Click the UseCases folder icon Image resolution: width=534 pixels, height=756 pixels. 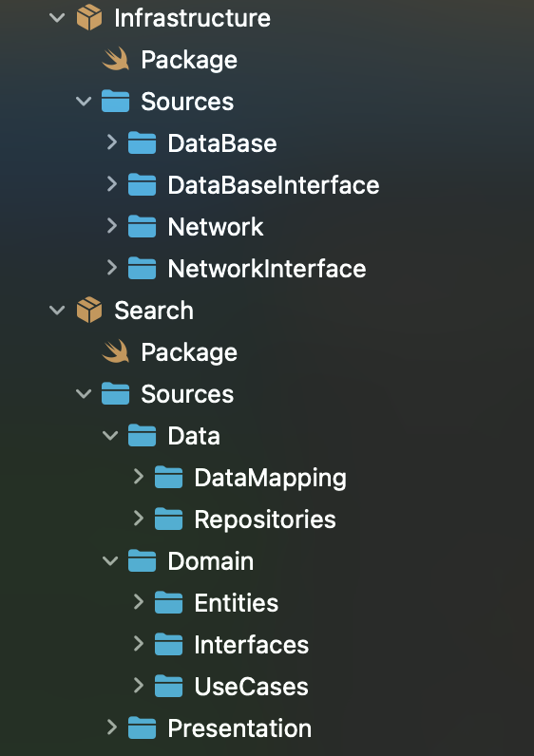coord(169,687)
